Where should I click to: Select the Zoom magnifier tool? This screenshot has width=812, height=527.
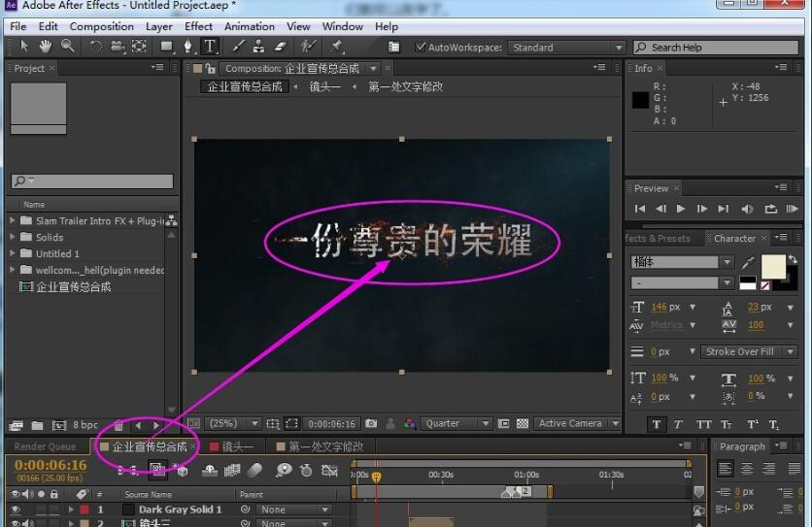coord(67,47)
